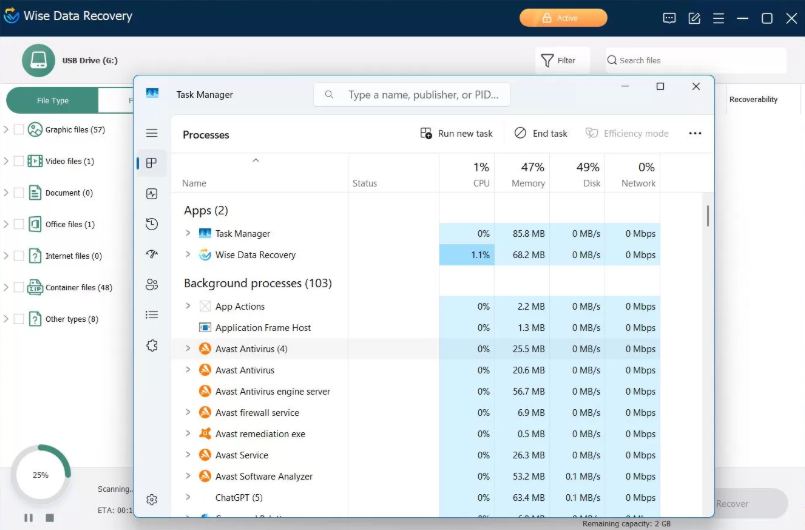
Task: Pause the scan in Wise Data Recovery
Action: click(x=29, y=518)
